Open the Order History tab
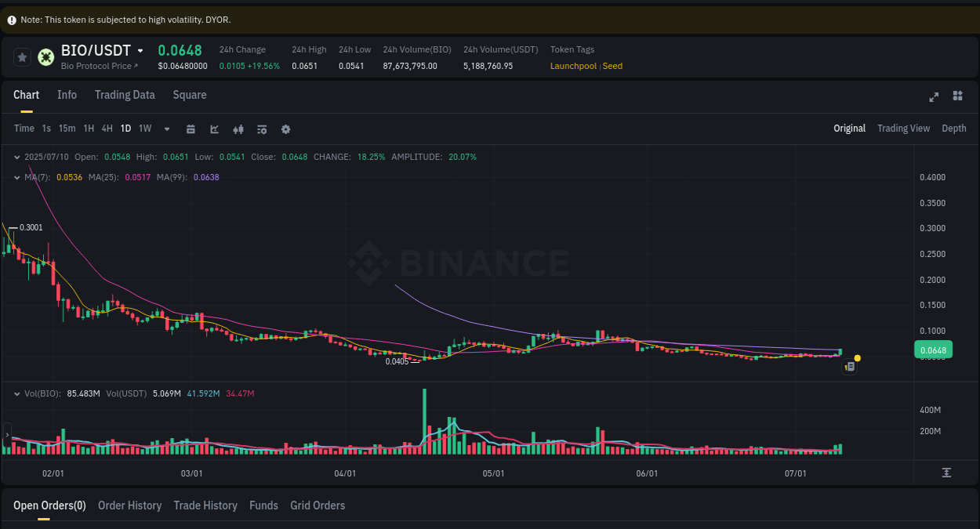The width and height of the screenshot is (980, 529). [129, 505]
